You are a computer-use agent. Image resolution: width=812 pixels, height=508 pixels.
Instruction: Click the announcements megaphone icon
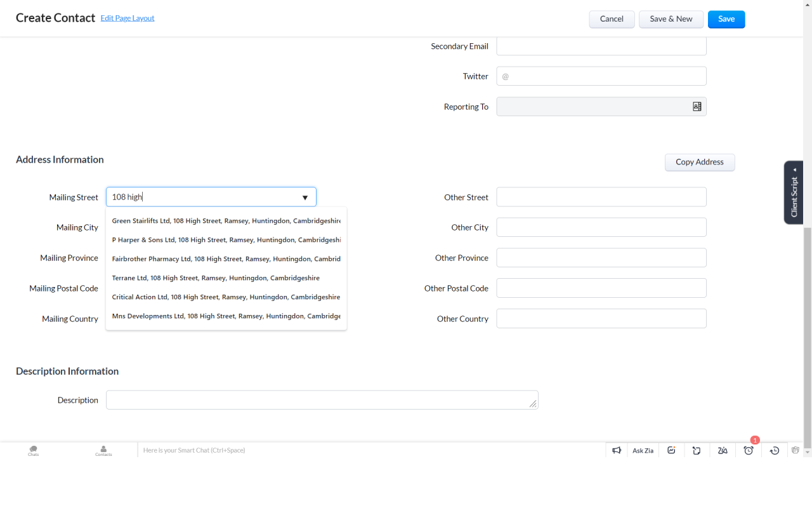617,450
